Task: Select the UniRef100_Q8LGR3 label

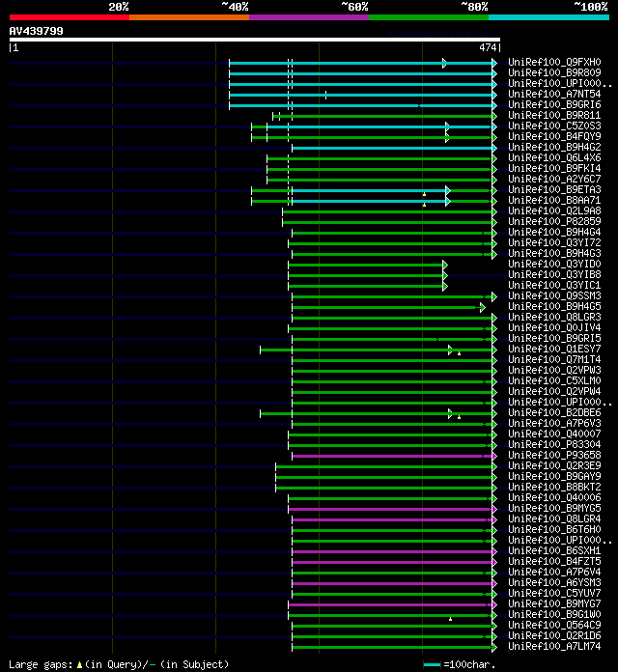Action: [554, 317]
